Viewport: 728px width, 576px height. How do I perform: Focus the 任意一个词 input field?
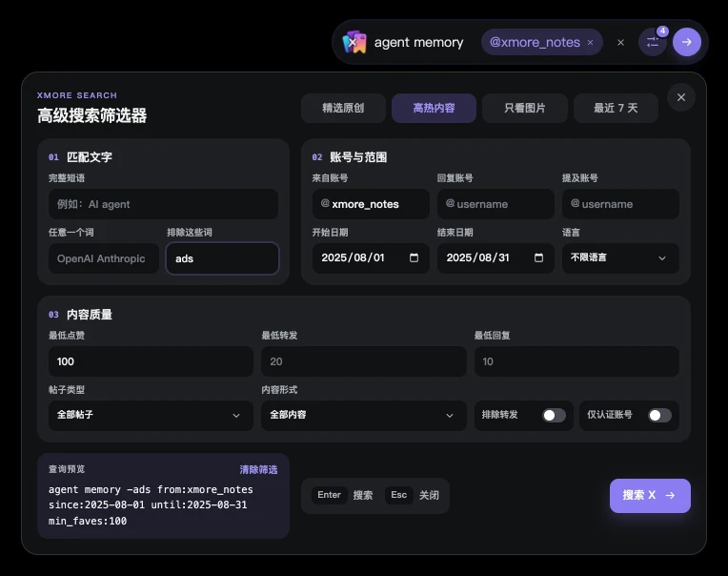pos(104,258)
